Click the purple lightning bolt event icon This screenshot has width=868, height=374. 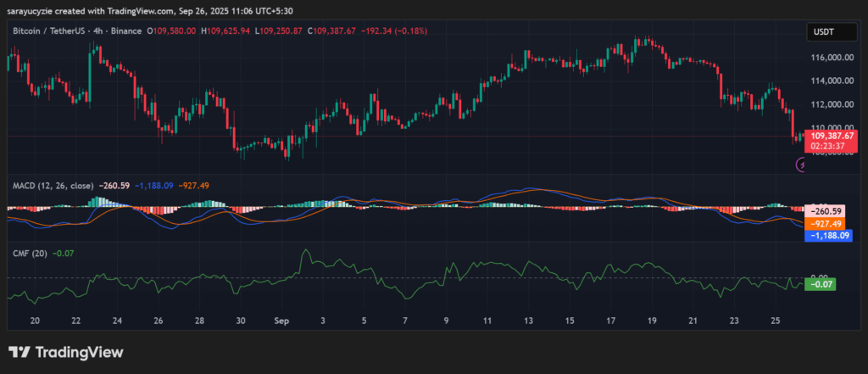801,166
